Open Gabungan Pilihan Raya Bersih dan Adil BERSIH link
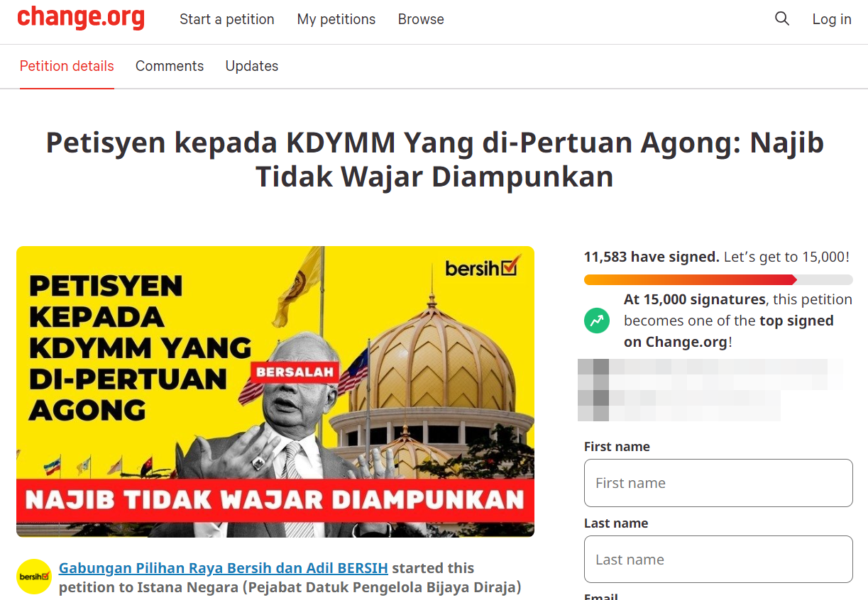The height and width of the screenshot is (600, 868). [224, 568]
